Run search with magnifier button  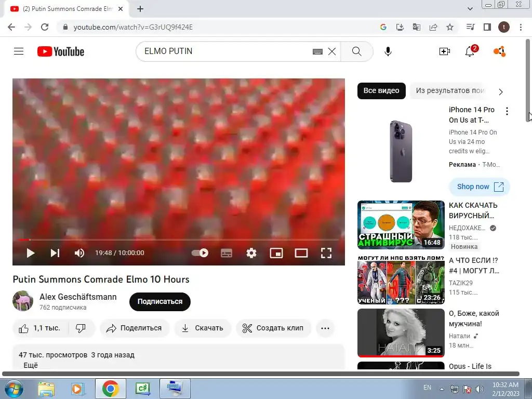coord(356,51)
